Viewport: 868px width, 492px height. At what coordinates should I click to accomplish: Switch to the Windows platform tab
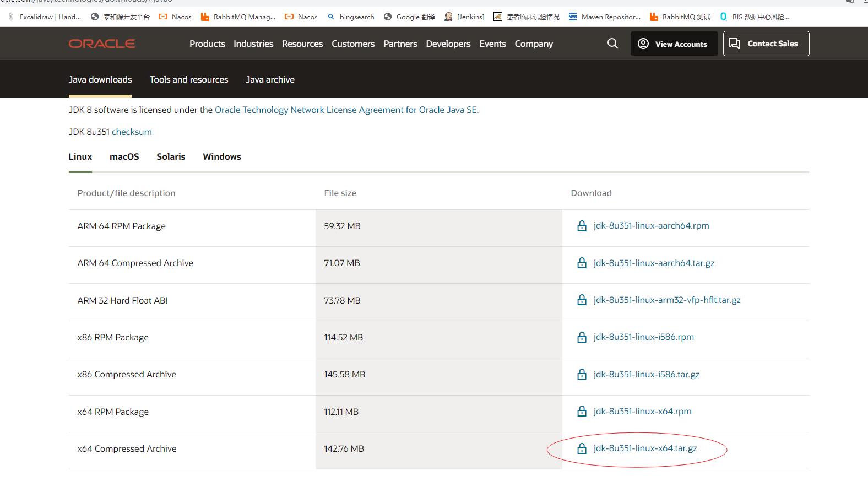[222, 156]
